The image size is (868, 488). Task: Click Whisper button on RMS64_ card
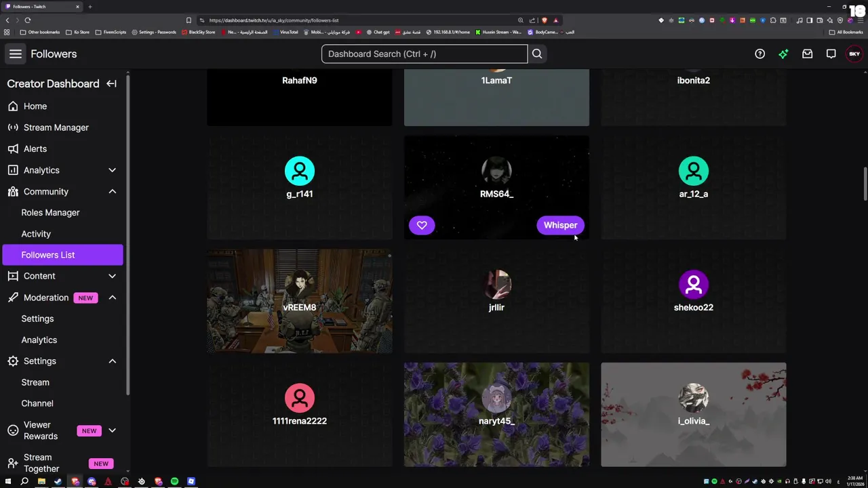coord(560,225)
